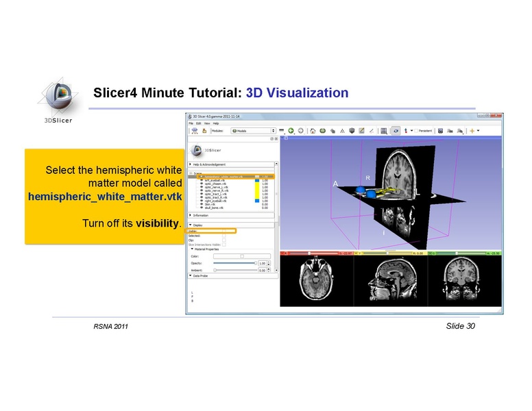
Task: Select the rotate view mouse mode icon
Action: click(396, 131)
